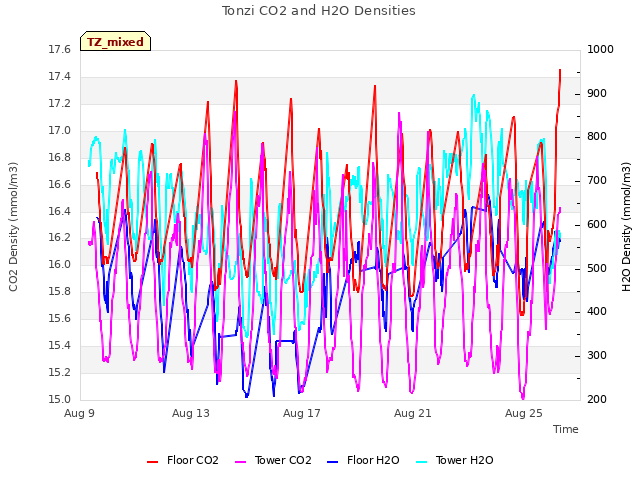Click the 15.2 left axis value
640x480 pixels.
60,373
